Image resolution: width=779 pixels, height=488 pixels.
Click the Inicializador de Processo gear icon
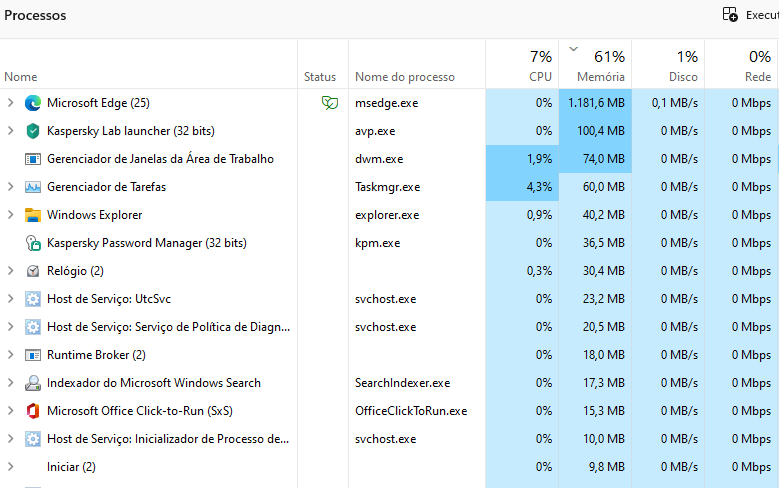33,439
